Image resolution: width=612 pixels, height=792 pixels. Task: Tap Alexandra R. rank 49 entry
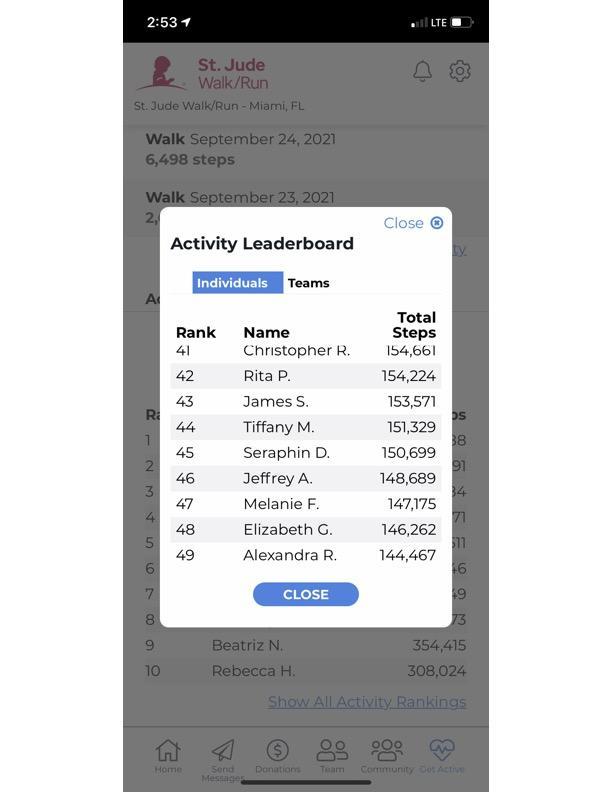pyautogui.click(x=305, y=555)
